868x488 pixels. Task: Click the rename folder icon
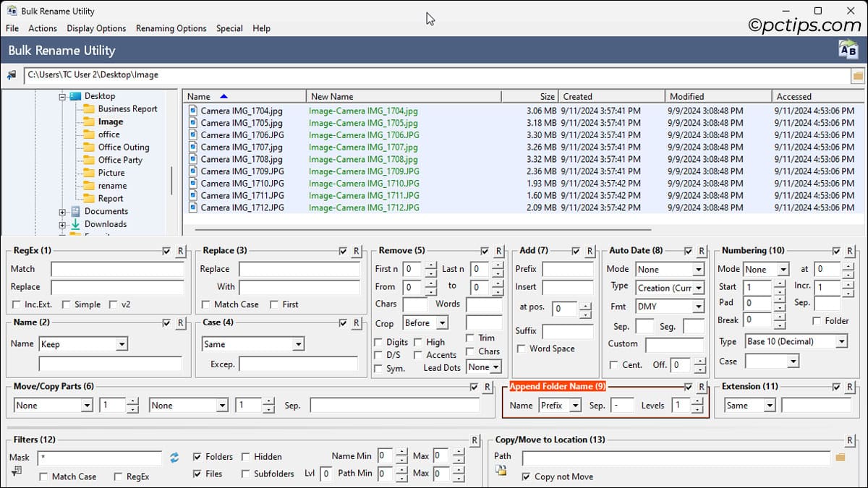89,186
